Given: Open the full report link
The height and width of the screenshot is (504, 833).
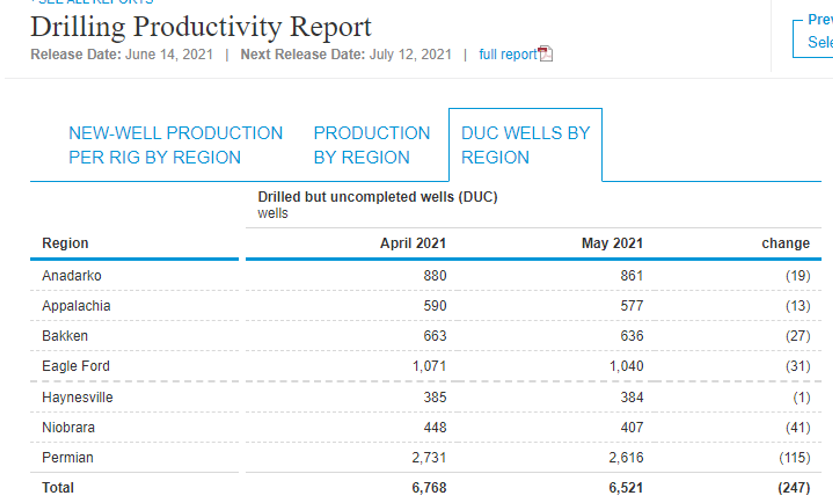Looking at the screenshot, I should [x=508, y=54].
